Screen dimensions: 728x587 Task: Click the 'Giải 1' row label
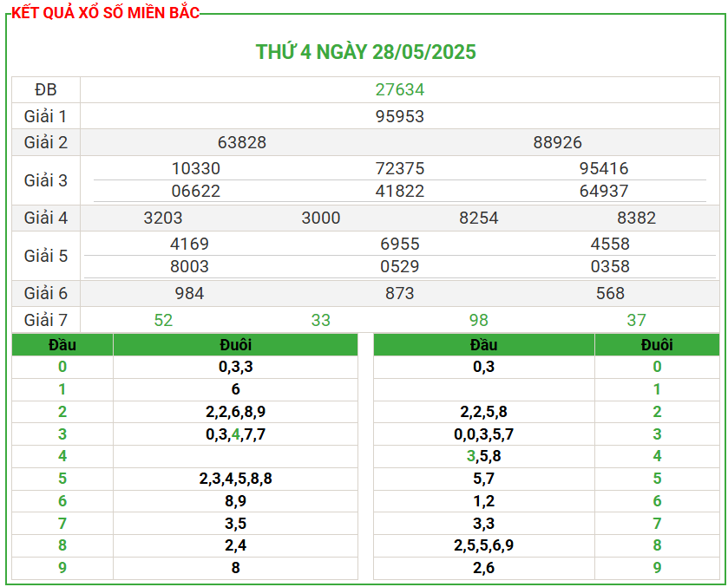[x=45, y=116]
